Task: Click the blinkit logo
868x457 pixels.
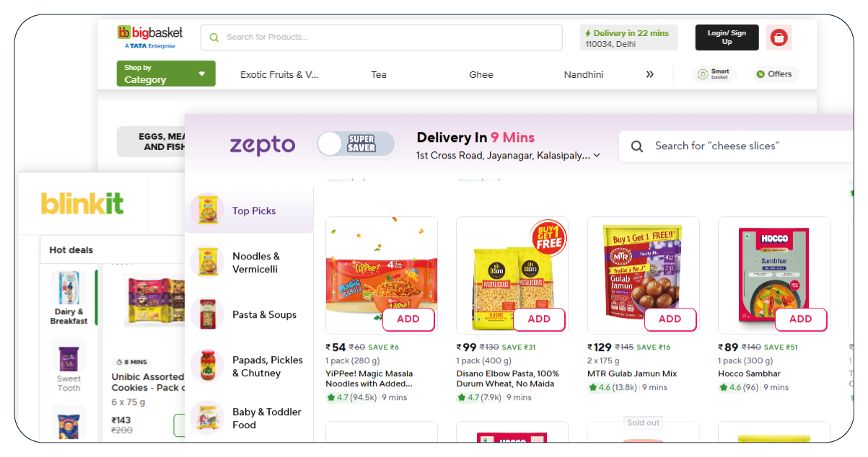Action: (82, 203)
